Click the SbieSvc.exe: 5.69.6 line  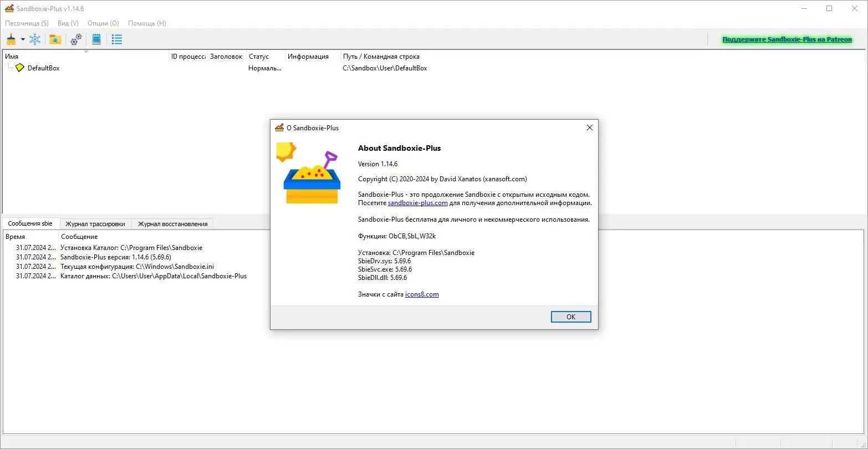tap(385, 269)
